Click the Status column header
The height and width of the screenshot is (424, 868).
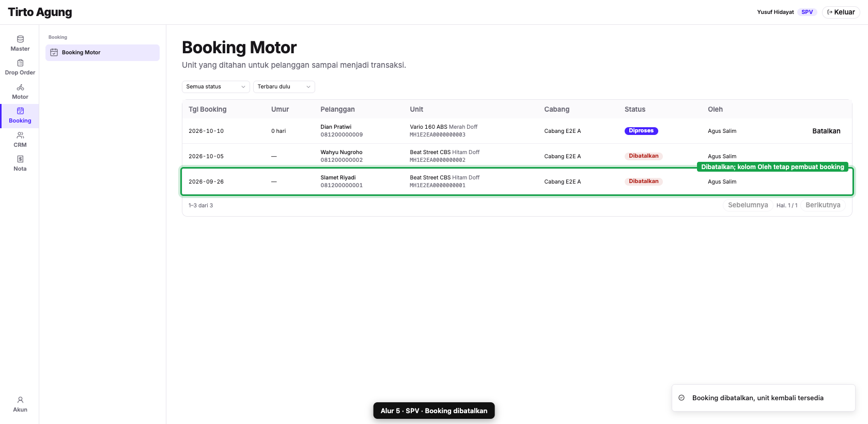(635, 109)
